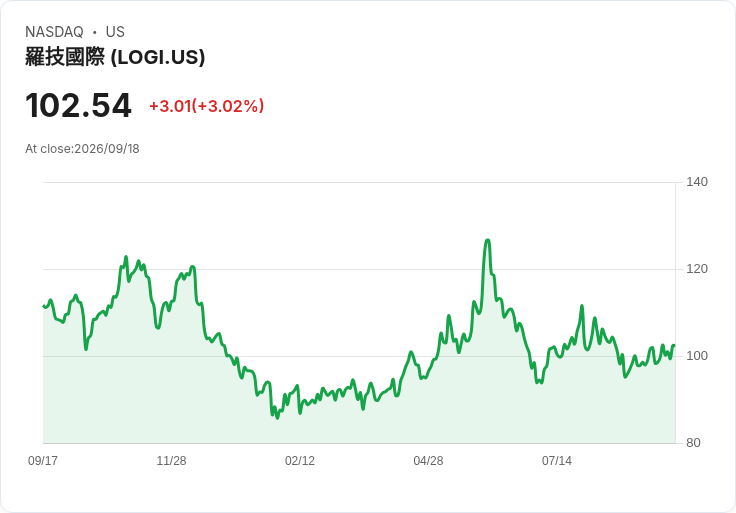Click the US market label
Screen dimensions: 736x513
coord(115,32)
